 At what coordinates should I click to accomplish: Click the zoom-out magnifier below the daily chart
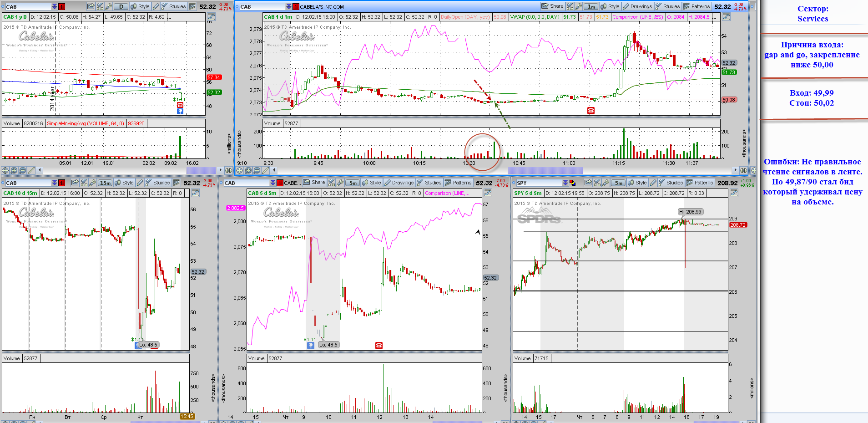tap(23, 170)
